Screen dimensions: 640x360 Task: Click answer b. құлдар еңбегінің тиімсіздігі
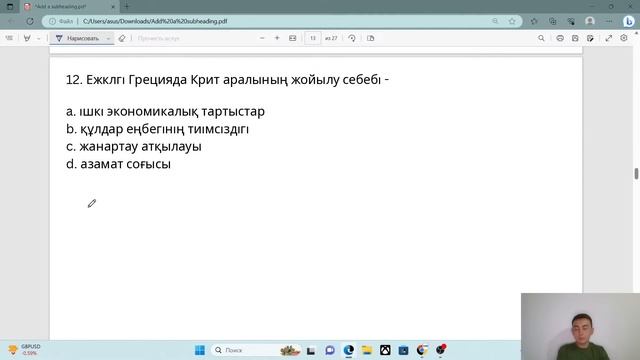tap(158, 129)
